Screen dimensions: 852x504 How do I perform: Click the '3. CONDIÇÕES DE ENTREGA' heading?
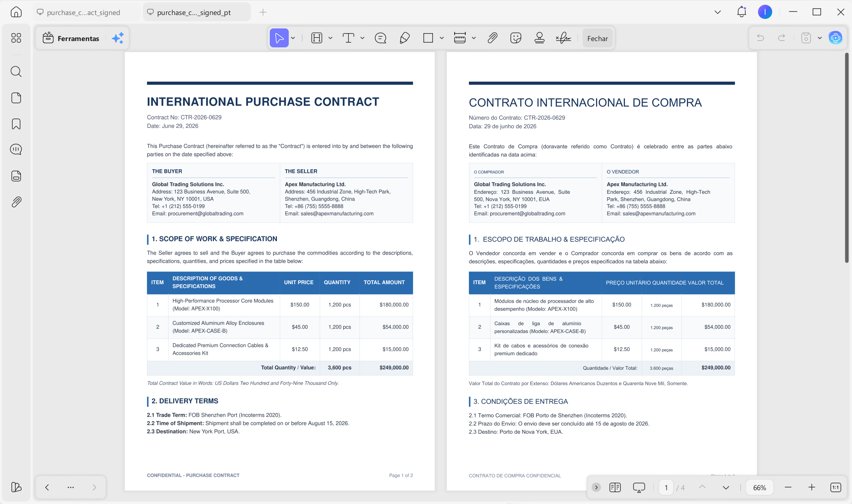520,401
